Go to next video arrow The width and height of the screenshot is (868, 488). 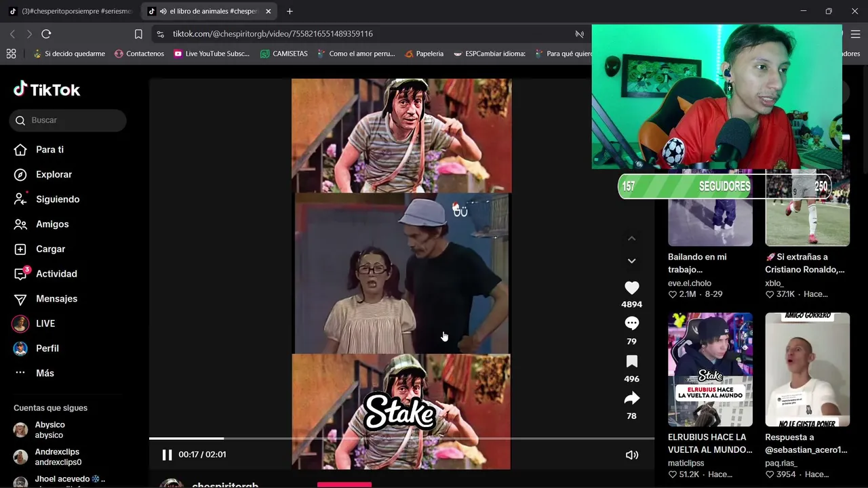coord(631,261)
